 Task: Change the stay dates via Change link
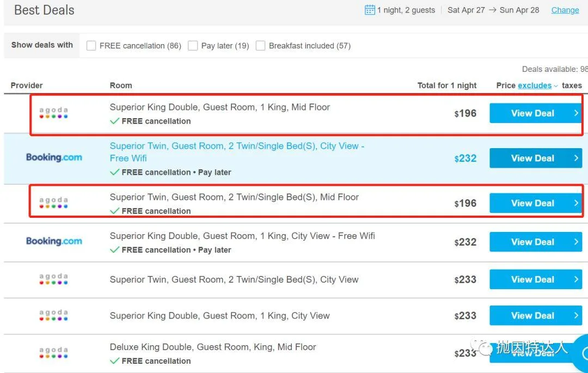pos(565,10)
